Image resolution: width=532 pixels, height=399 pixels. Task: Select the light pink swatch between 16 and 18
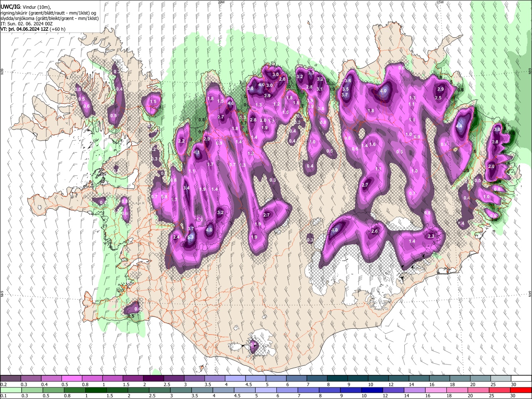[x=436, y=390]
